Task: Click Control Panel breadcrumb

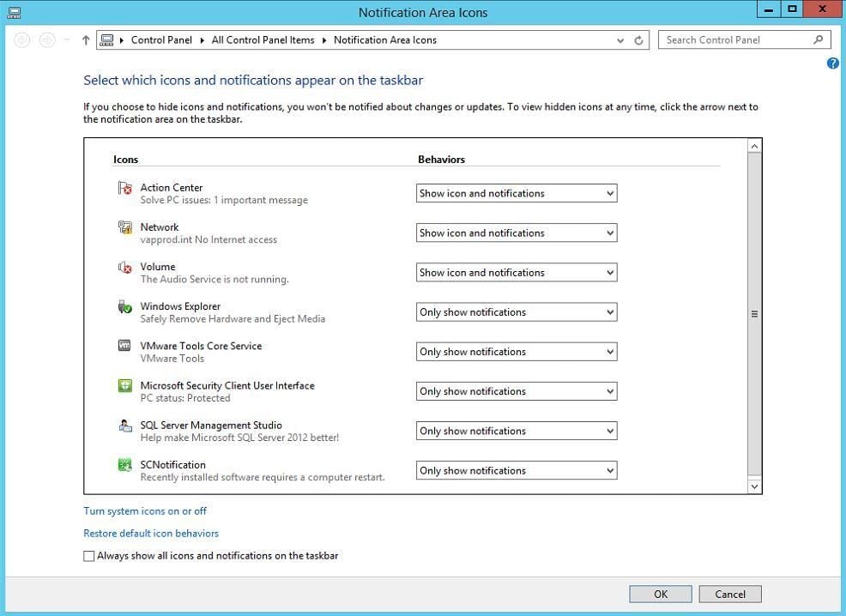Action: (161, 40)
